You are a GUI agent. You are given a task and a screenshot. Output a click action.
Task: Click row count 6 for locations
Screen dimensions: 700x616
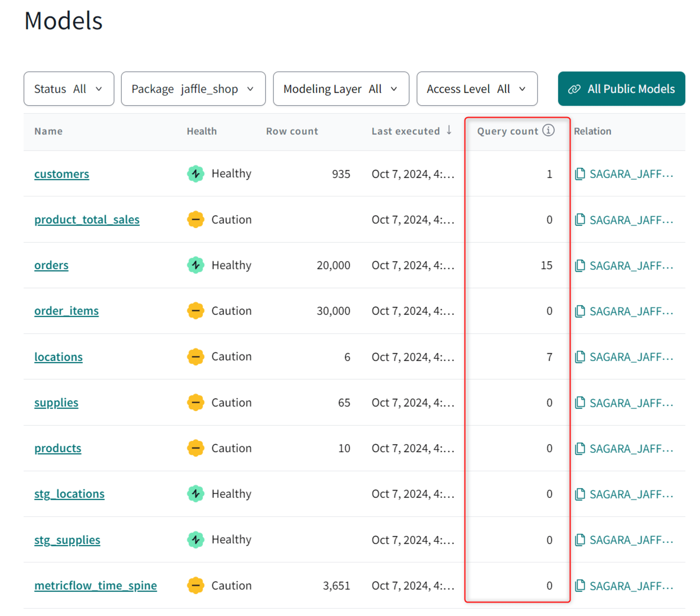347,357
